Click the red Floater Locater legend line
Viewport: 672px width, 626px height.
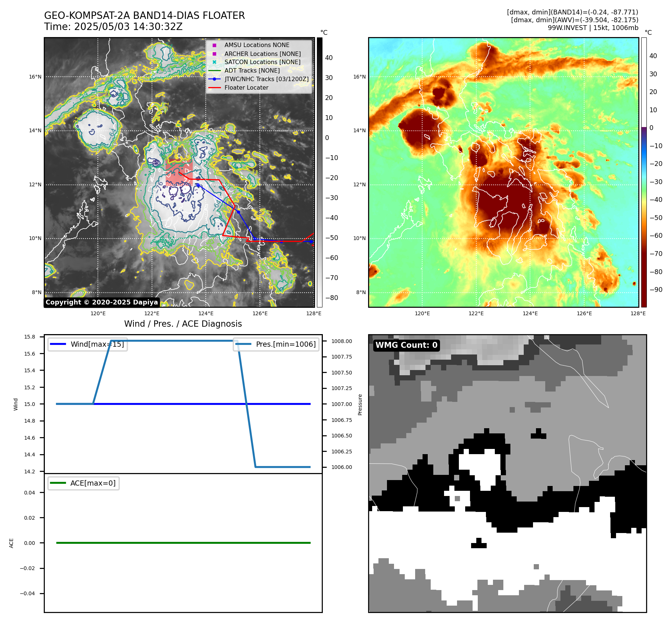point(214,88)
